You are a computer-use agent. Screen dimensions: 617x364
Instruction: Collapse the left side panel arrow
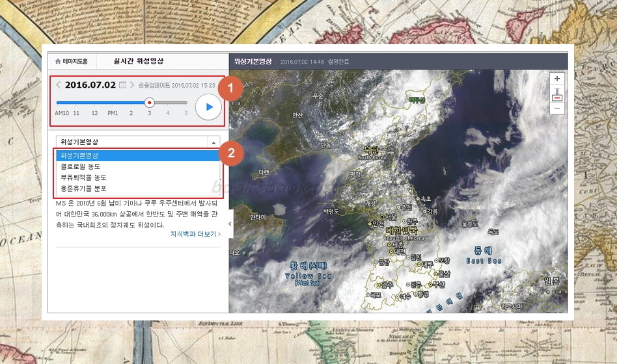click(230, 224)
